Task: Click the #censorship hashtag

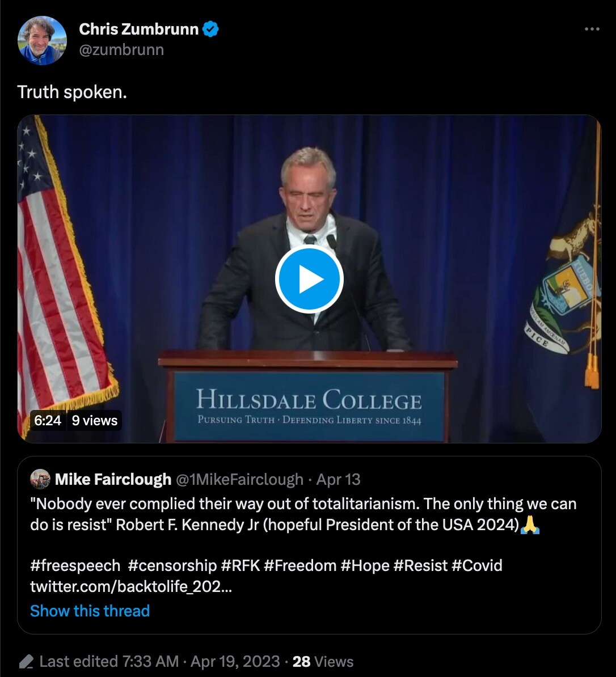Action: pyautogui.click(x=172, y=565)
